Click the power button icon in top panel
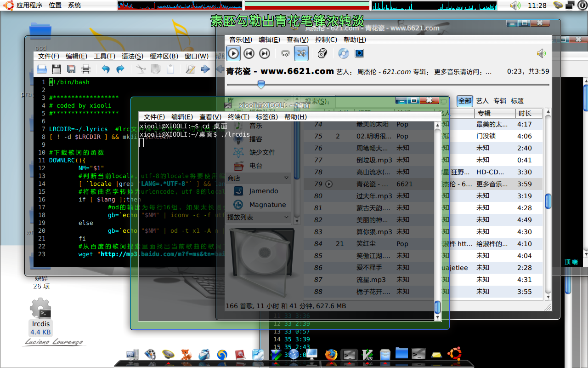 (x=582, y=6)
